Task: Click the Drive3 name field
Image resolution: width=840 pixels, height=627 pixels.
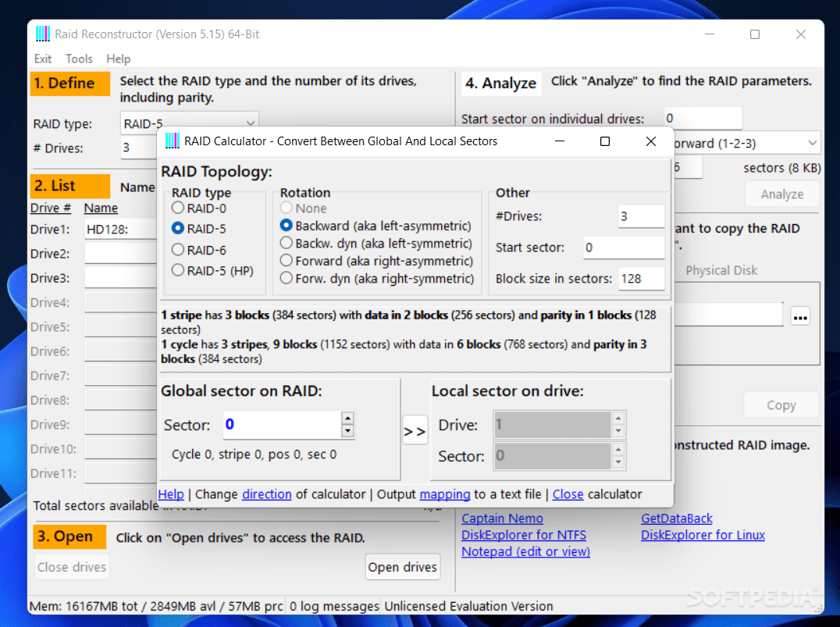Action: click(x=120, y=278)
